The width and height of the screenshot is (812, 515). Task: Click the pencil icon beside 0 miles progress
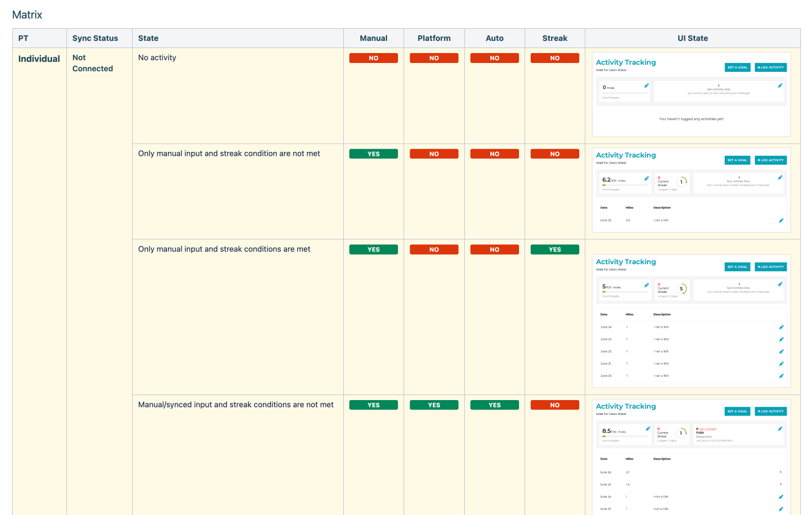pyautogui.click(x=646, y=86)
